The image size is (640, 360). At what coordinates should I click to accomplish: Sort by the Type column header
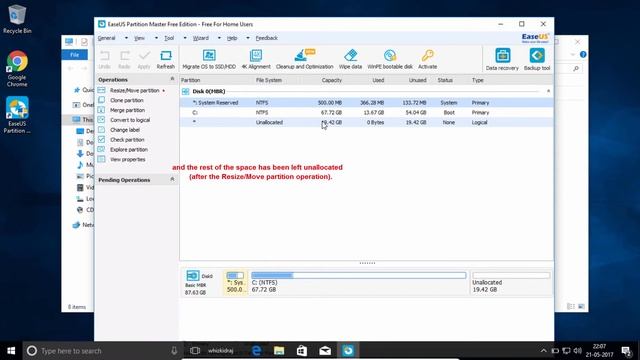[478, 80]
